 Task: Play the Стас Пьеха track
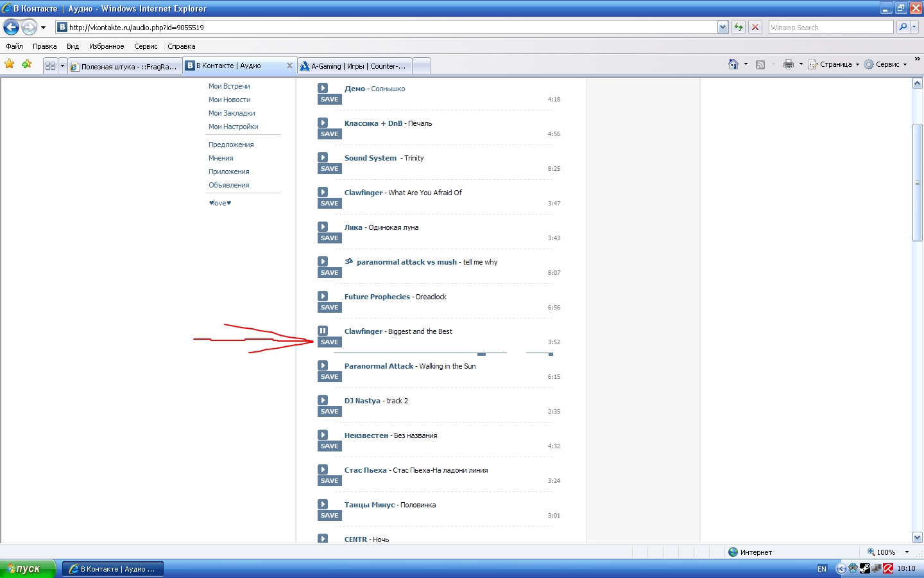tap(323, 469)
